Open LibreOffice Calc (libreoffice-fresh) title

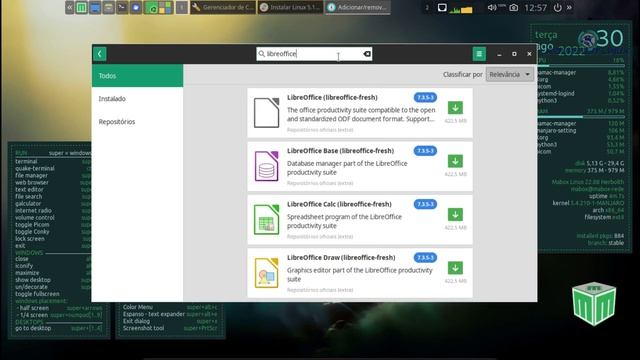(339, 204)
